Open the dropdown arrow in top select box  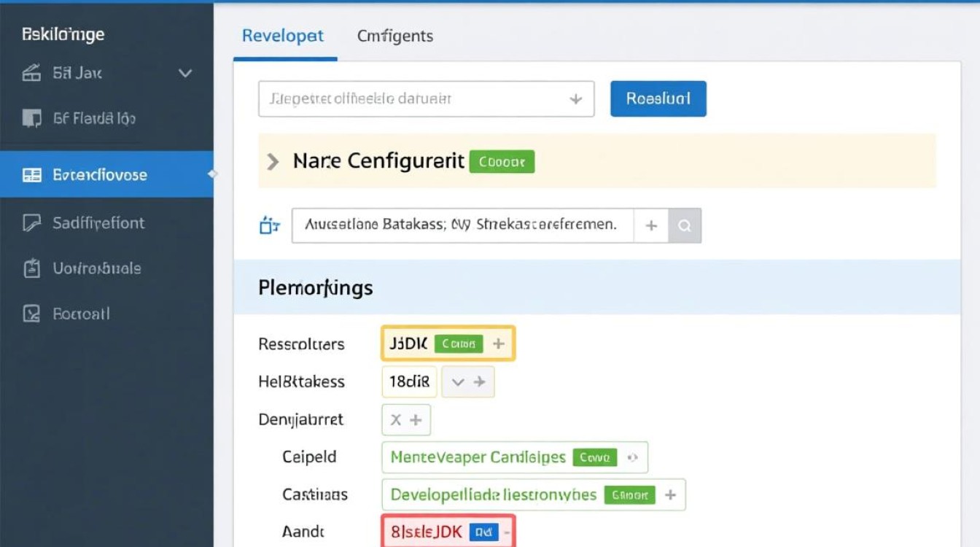pyautogui.click(x=575, y=99)
